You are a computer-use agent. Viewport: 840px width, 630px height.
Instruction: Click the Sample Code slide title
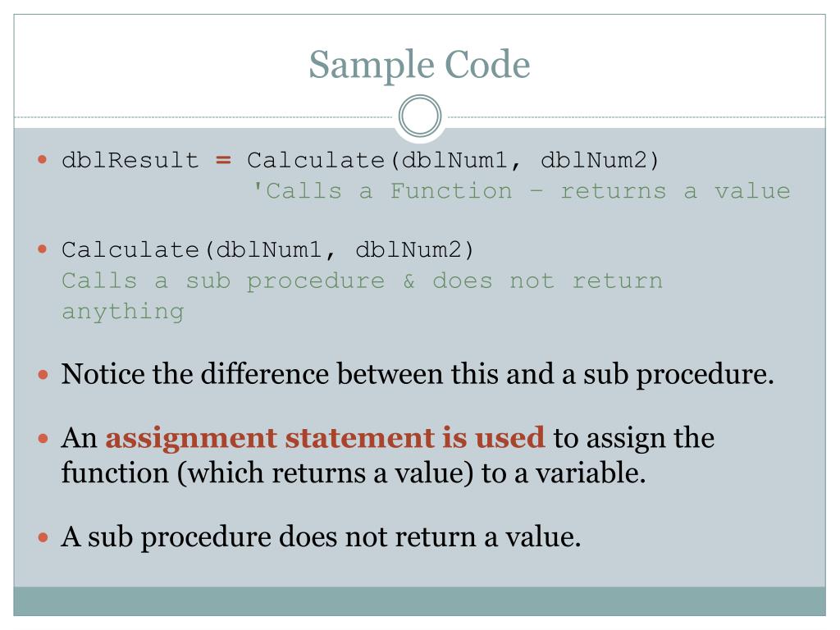[x=419, y=66]
